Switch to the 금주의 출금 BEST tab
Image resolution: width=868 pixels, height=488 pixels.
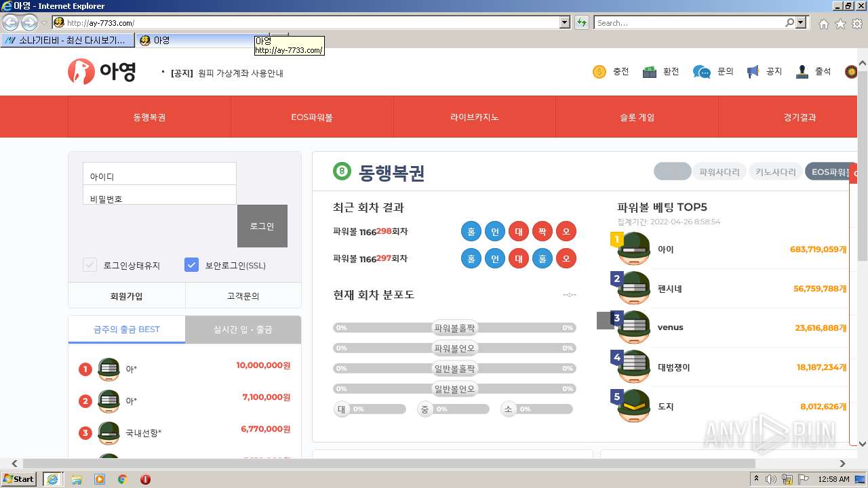127,329
